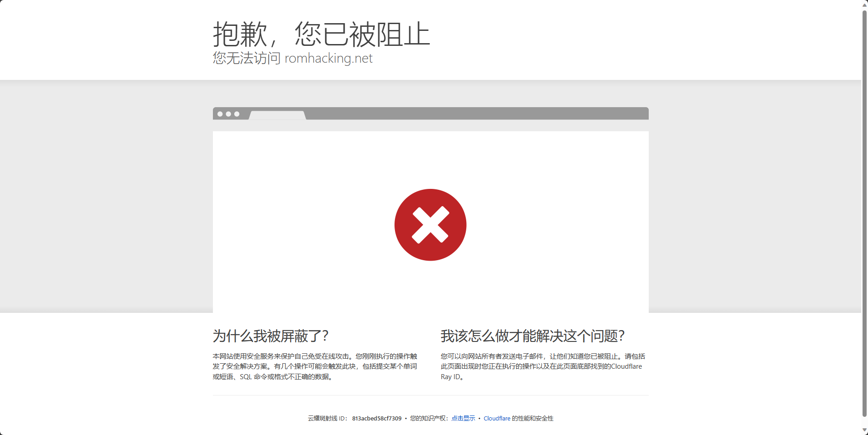Click the mock browser tab illustration
The image size is (868, 435).
277,115
